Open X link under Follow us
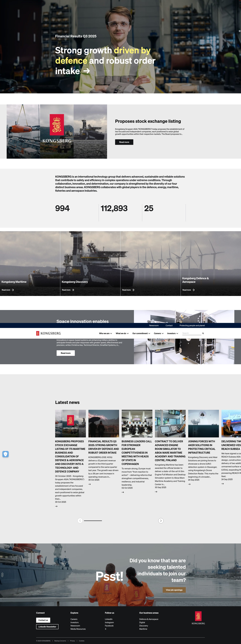This screenshot has width=241, height=644. click(105, 629)
